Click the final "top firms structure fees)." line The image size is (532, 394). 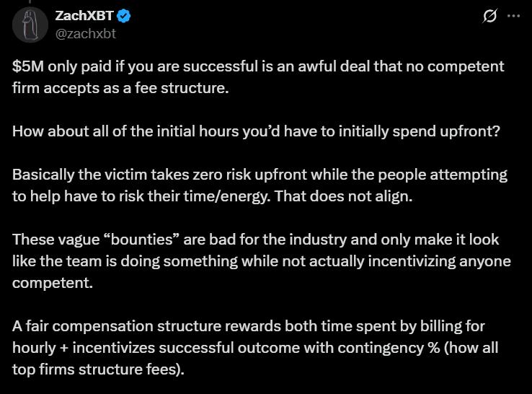pyautogui.click(x=98, y=369)
